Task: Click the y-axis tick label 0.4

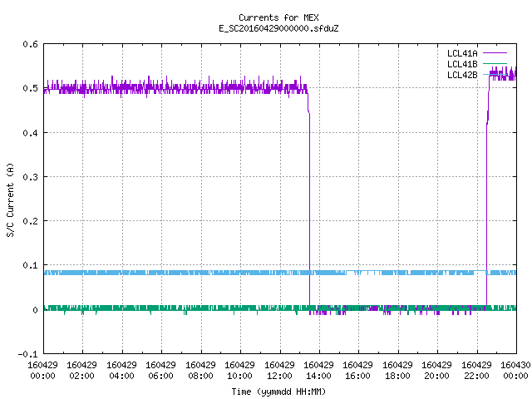Action: [x=30, y=133]
